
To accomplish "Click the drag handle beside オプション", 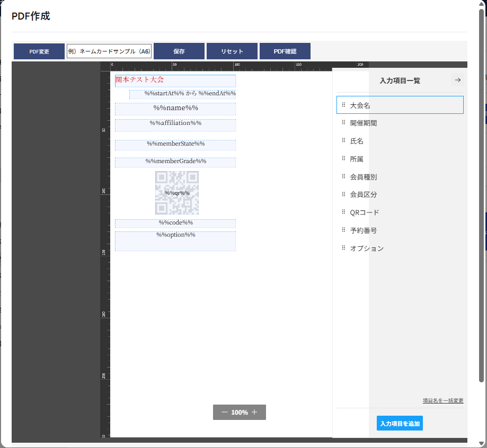I will [343, 248].
